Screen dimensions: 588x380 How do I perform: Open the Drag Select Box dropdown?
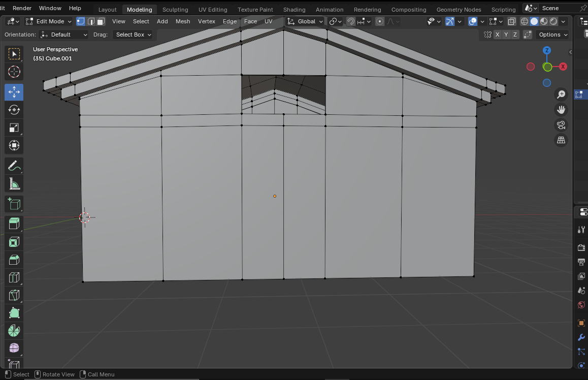click(133, 35)
